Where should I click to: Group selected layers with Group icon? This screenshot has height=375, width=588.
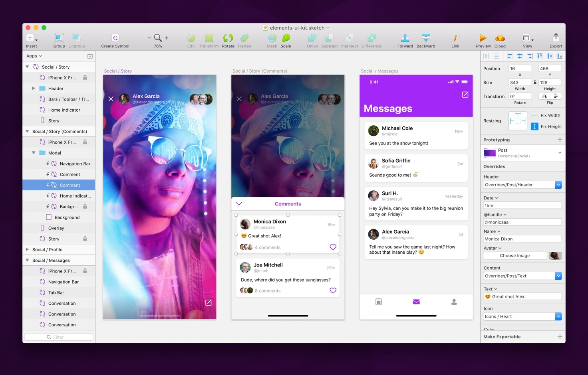point(59,38)
